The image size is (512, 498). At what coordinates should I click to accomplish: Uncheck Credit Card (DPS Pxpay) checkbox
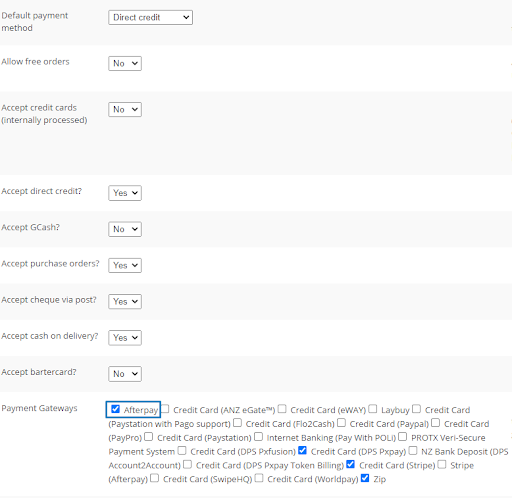click(x=302, y=450)
